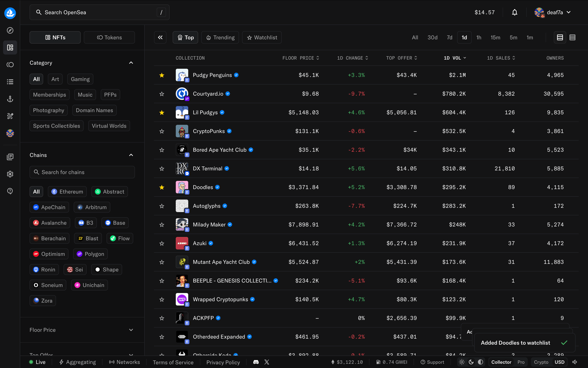This screenshot has width=588, height=368.
Task: Select the system theme half-circle icon
Action: point(481,362)
